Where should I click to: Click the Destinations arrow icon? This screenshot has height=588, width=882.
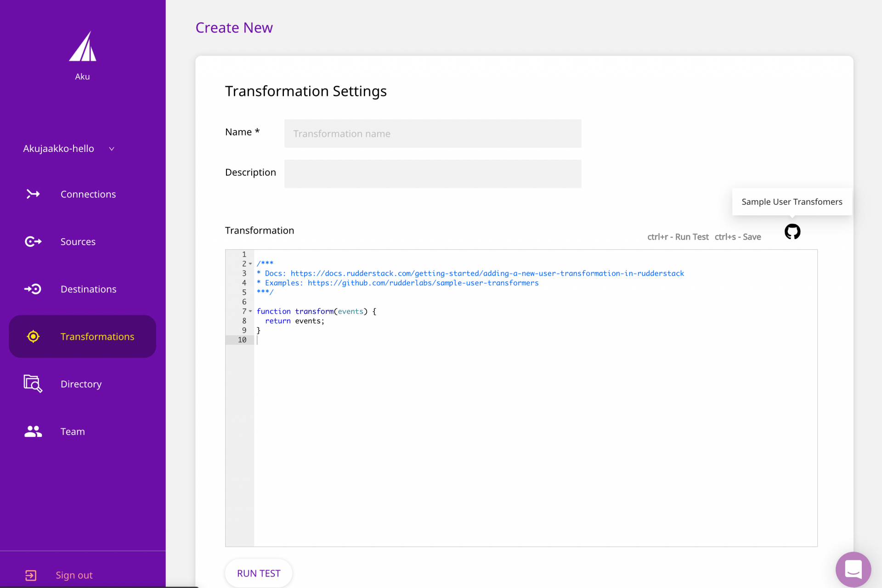coord(33,289)
